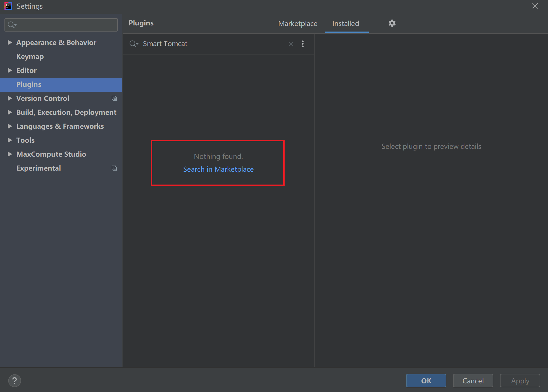Expand the Editor tree node
This screenshot has width=548, height=392.
pos(10,70)
